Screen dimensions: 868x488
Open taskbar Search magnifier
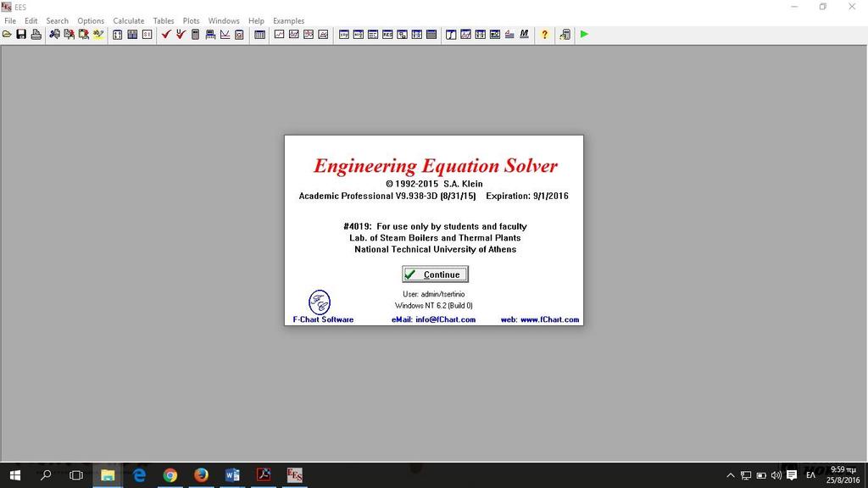[x=46, y=474]
